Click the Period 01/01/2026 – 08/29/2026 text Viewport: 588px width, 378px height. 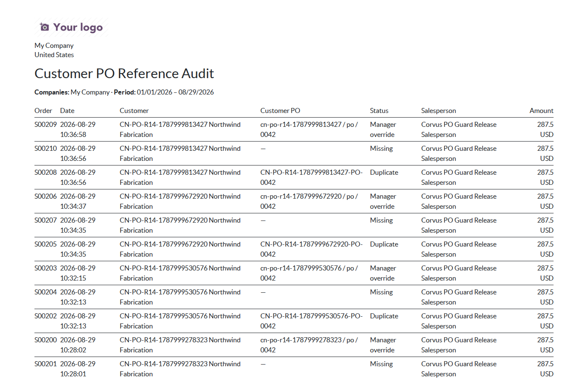(x=164, y=92)
